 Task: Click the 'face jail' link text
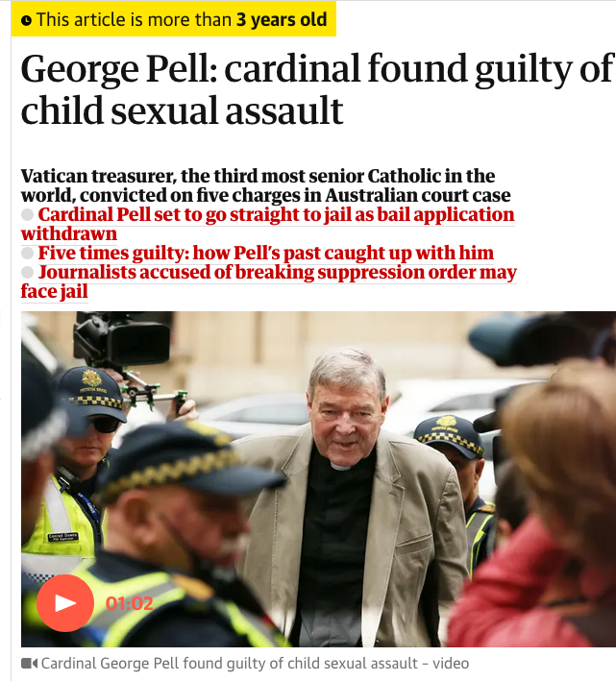[55, 291]
